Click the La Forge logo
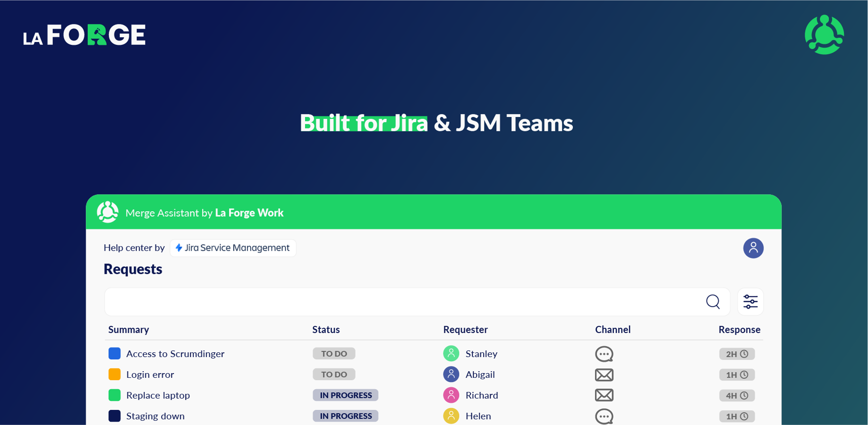The width and height of the screenshot is (868, 425). (85, 35)
